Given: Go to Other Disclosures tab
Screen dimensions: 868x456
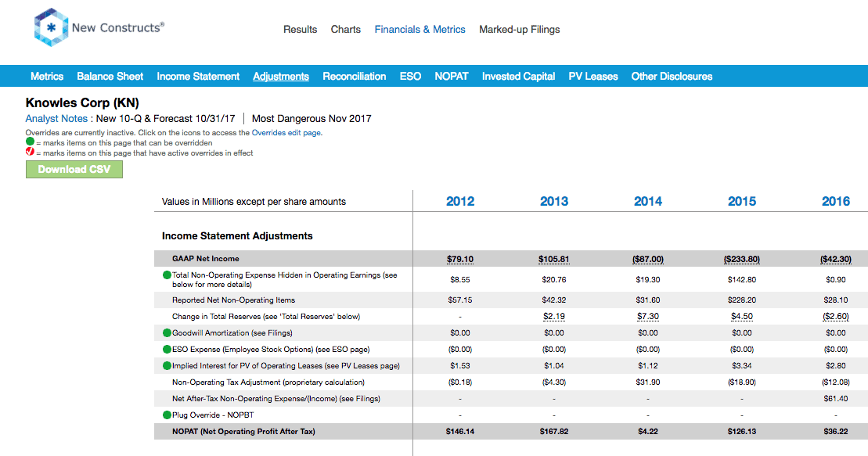Looking at the screenshot, I should click(672, 77).
